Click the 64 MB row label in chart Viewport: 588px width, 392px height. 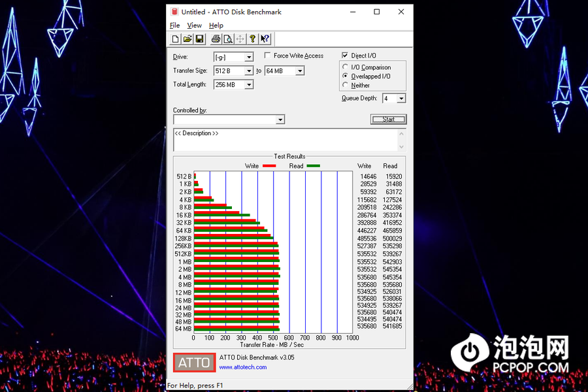pyautogui.click(x=184, y=329)
